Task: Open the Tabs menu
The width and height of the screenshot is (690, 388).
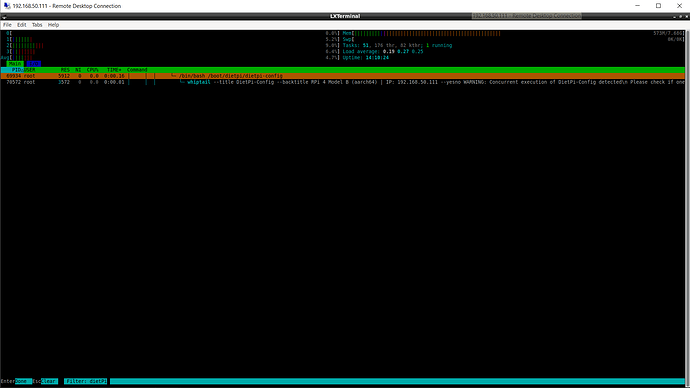Action: point(37,25)
